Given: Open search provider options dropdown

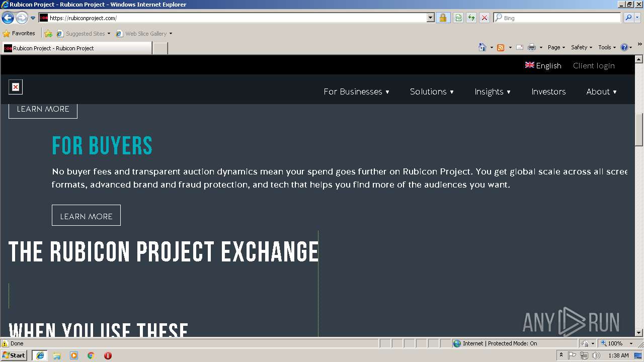Looking at the screenshot, I should (x=637, y=18).
